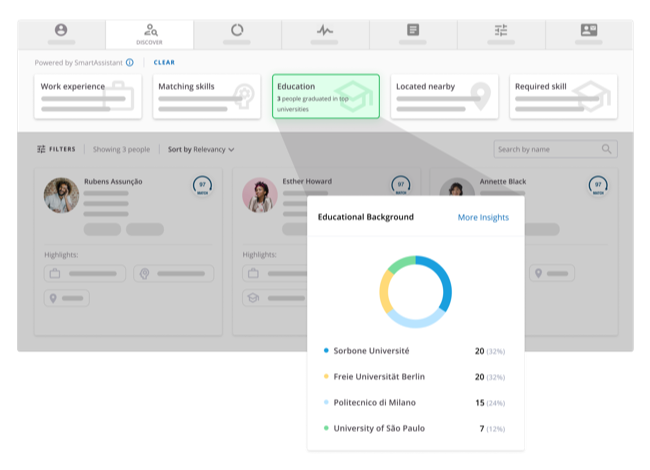Select the Work experience insight card

coord(88,96)
